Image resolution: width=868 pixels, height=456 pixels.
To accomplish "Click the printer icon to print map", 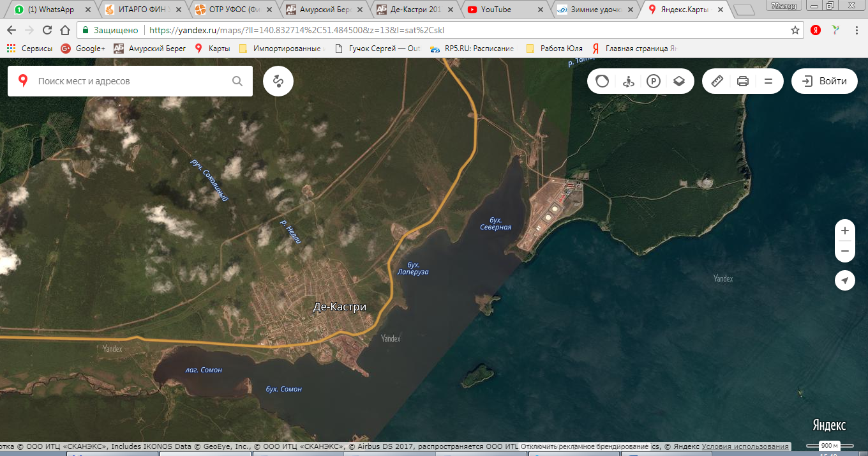I will coord(743,81).
